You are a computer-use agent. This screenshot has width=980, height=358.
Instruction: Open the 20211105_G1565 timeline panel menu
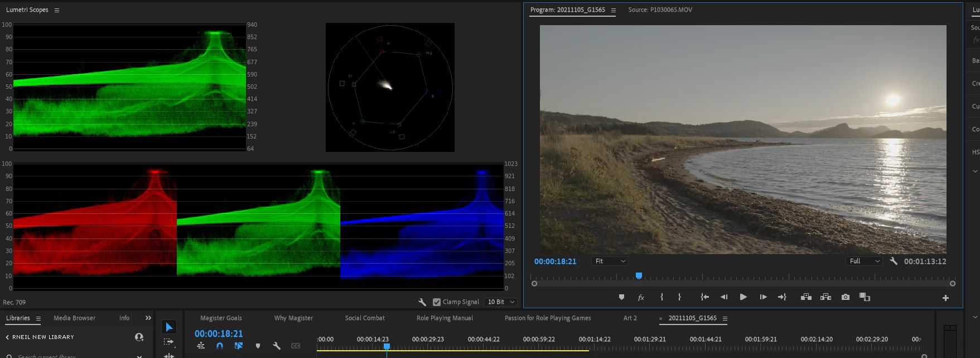coord(725,319)
